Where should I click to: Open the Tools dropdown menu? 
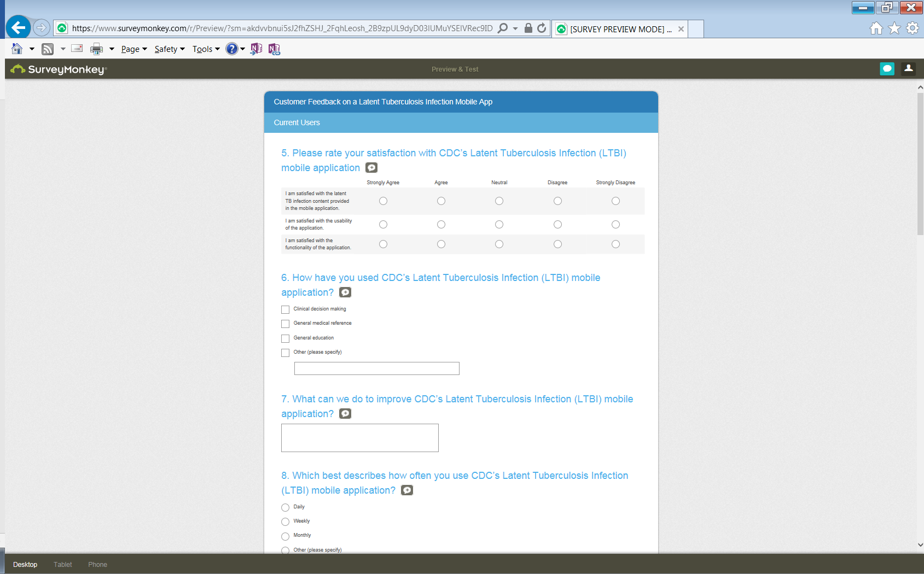click(x=206, y=49)
